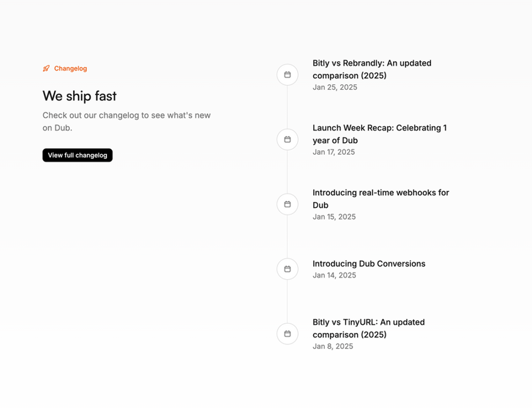Click calendar icon for real-time webhooks entry
The width and height of the screenshot is (532, 408).
(287, 204)
